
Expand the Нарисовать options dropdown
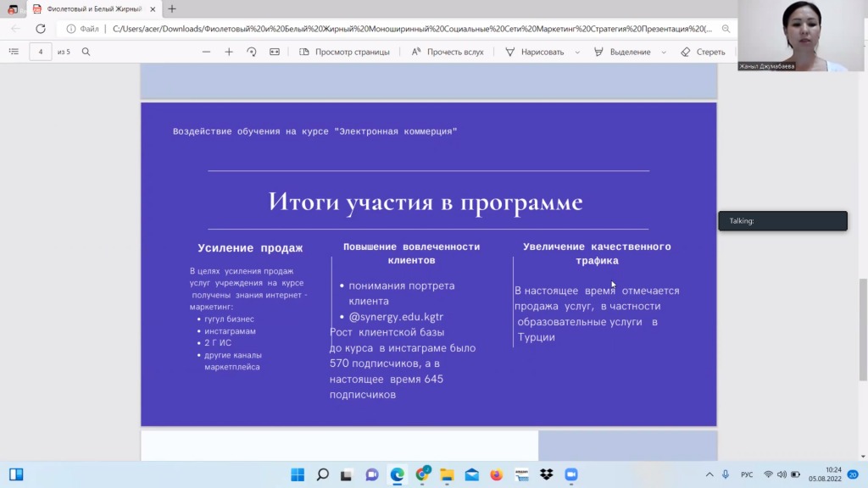tap(577, 52)
